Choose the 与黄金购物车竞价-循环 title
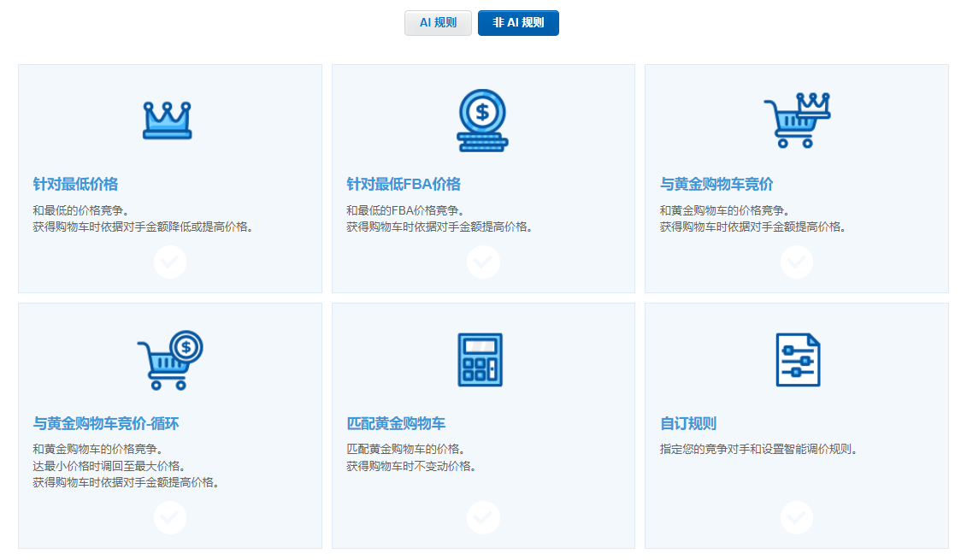Viewport: 961px width, 560px height. coord(106,423)
